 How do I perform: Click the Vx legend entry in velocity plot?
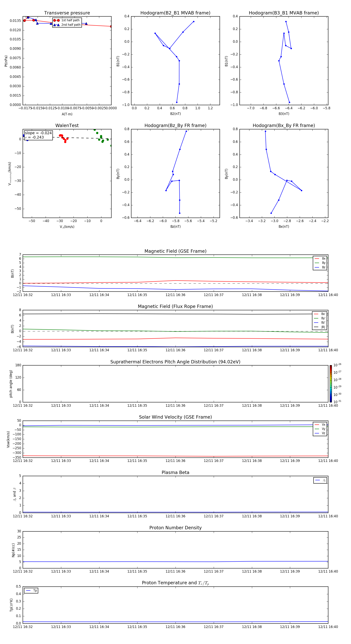[x=320, y=424]
